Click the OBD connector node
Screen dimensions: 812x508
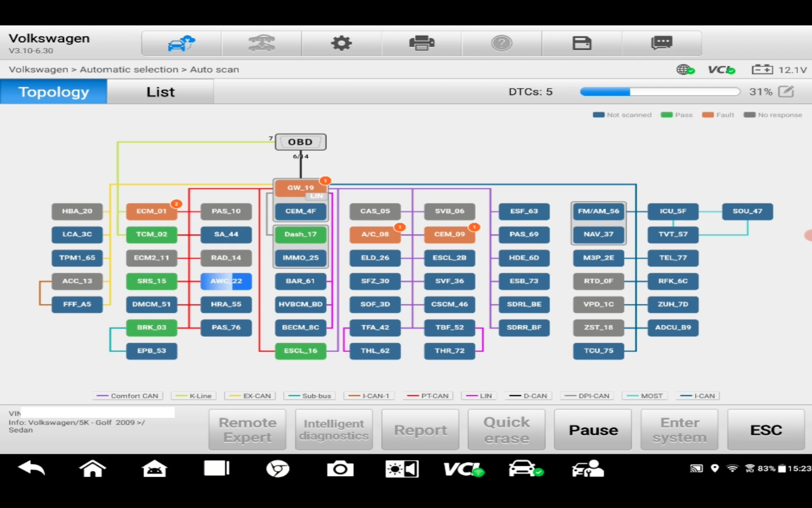(x=301, y=142)
